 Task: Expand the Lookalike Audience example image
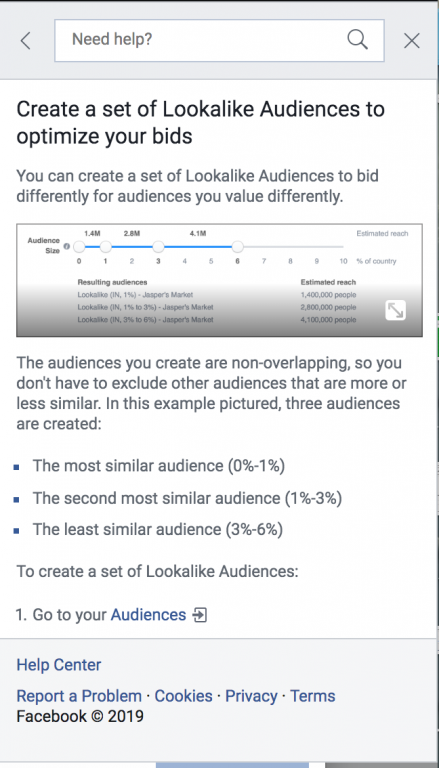click(x=395, y=310)
